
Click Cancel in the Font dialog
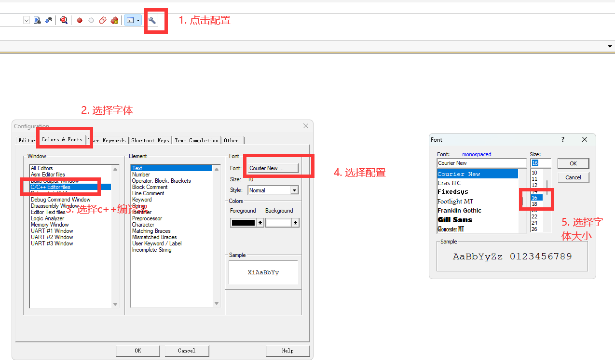573,177
